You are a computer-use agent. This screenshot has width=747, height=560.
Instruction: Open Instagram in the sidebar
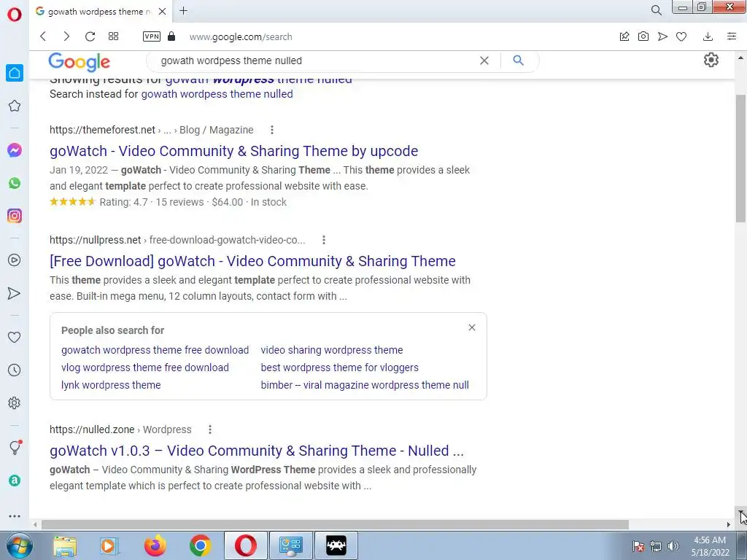tap(15, 216)
